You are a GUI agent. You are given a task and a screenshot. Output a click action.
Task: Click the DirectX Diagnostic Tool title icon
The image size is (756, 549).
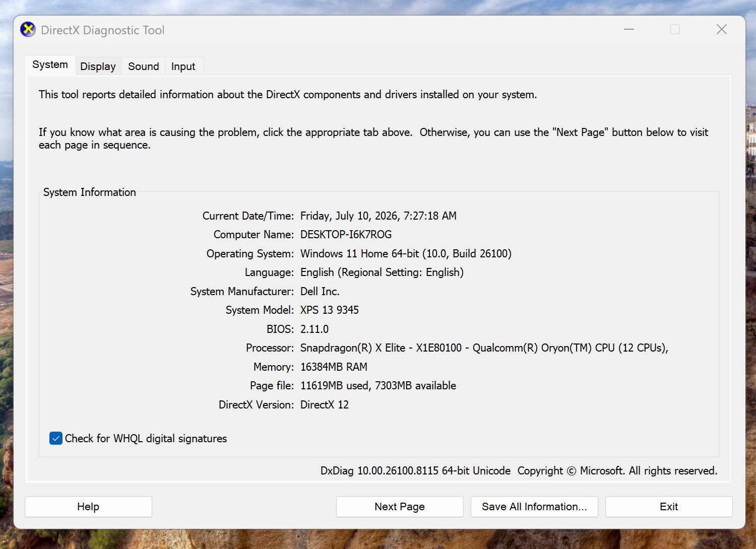click(28, 30)
